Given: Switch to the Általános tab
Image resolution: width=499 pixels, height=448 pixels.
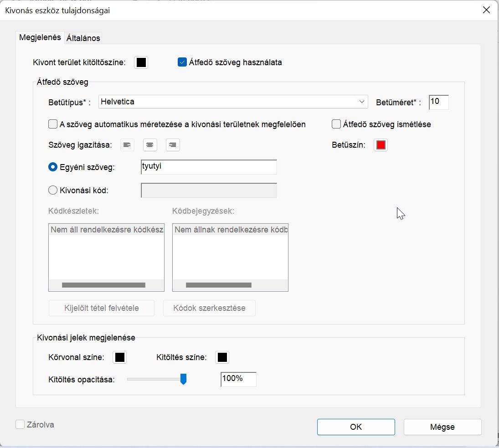Looking at the screenshot, I should point(83,38).
